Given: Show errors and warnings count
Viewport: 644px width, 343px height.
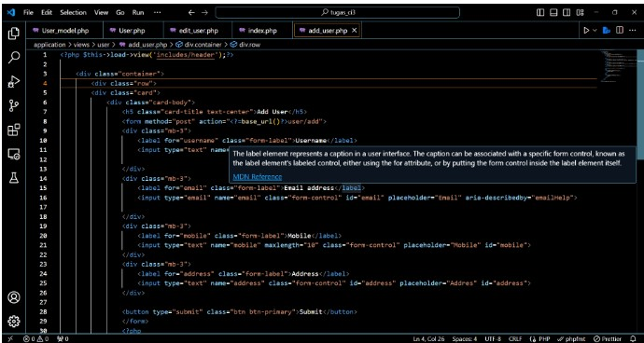Looking at the screenshot, I should pos(36,339).
